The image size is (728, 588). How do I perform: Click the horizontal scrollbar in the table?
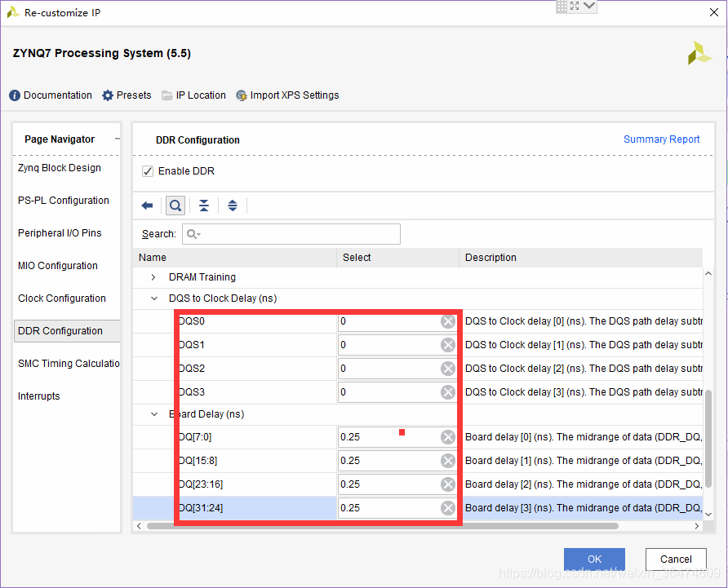[x=408, y=526]
